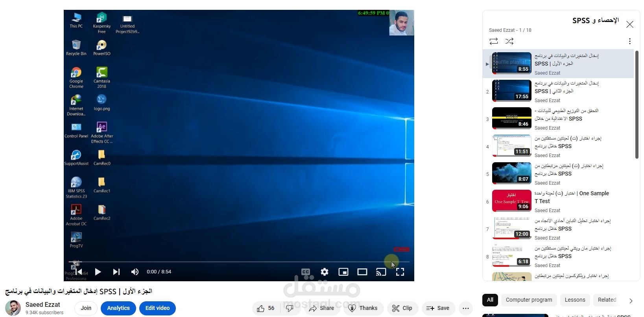Open the Saeed Ezzat channel name link
644x317 pixels.
[43, 304]
